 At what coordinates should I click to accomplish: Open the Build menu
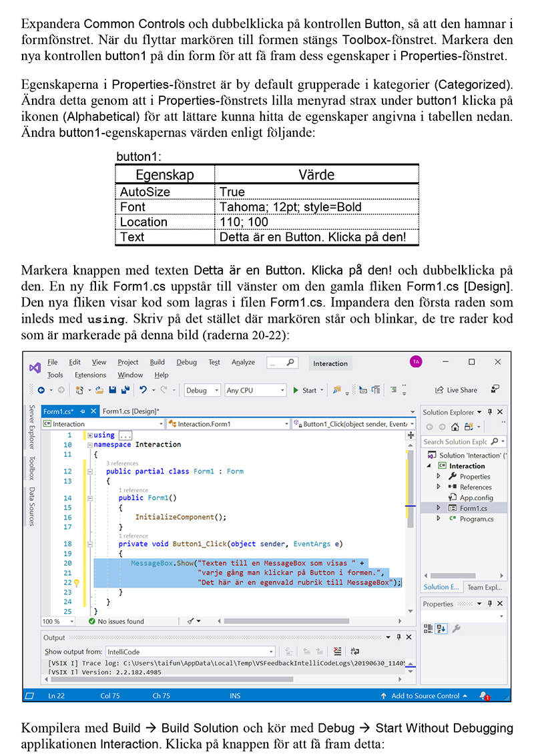point(157,362)
